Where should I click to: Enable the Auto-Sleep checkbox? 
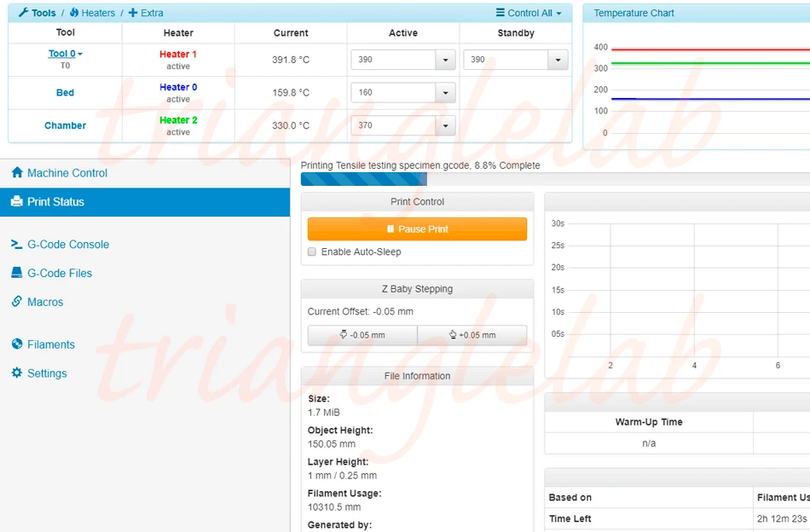(x=312, y=252)
